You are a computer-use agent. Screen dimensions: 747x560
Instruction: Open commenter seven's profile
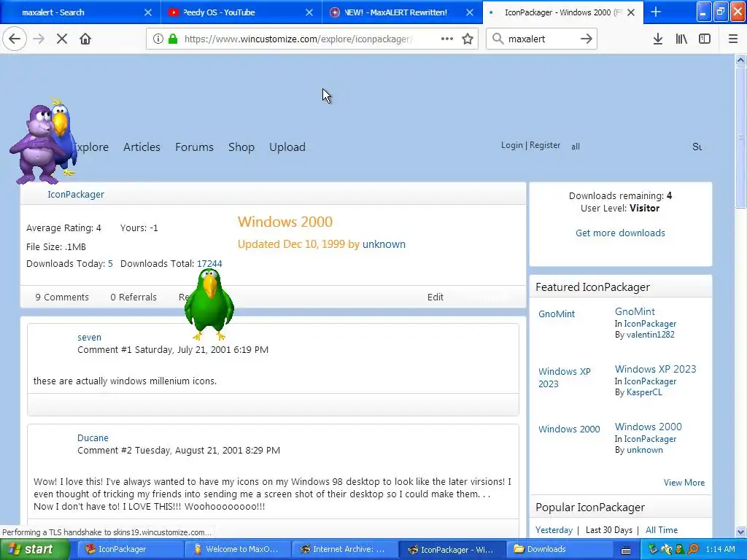click(x=89, y=337)
